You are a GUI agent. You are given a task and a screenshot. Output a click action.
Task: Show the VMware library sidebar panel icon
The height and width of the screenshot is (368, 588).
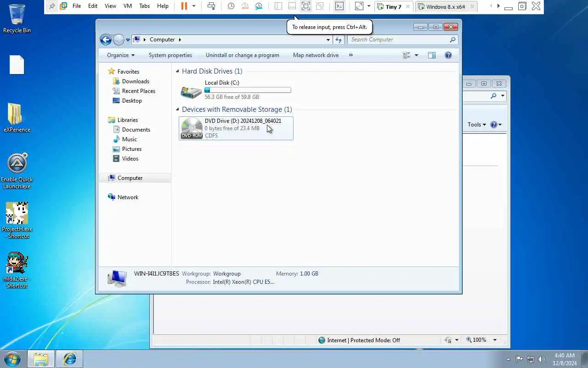(x=278, y=6)
